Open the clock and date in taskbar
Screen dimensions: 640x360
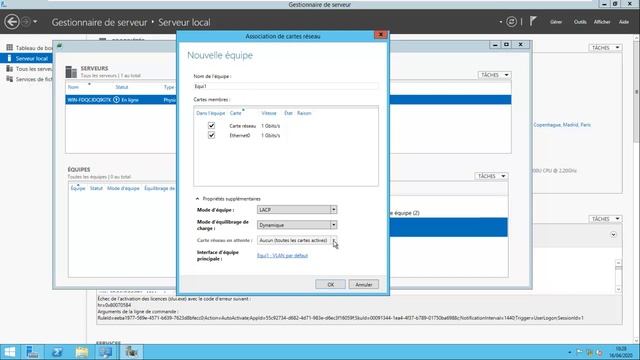coord(621,352)
